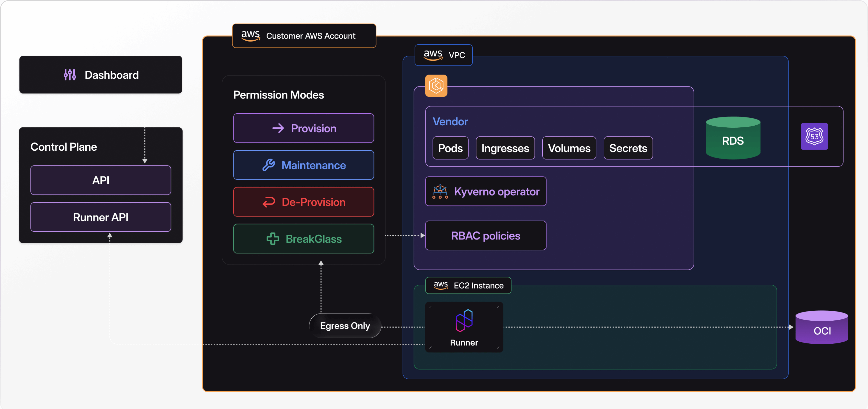Click the Runner API box
The image size is (868, 409).
tap(100, 217)
